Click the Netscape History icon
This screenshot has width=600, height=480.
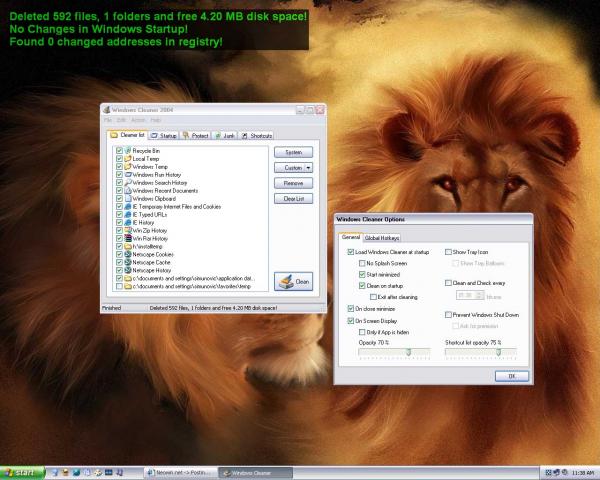point(128,270)
